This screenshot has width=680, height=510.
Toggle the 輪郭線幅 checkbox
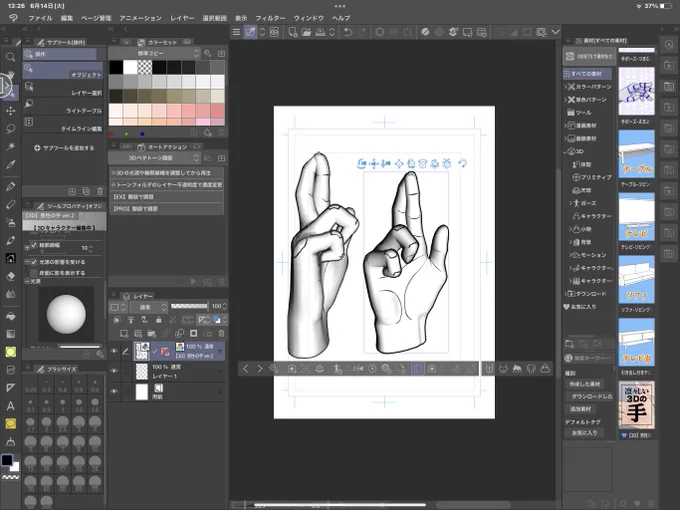34,245
